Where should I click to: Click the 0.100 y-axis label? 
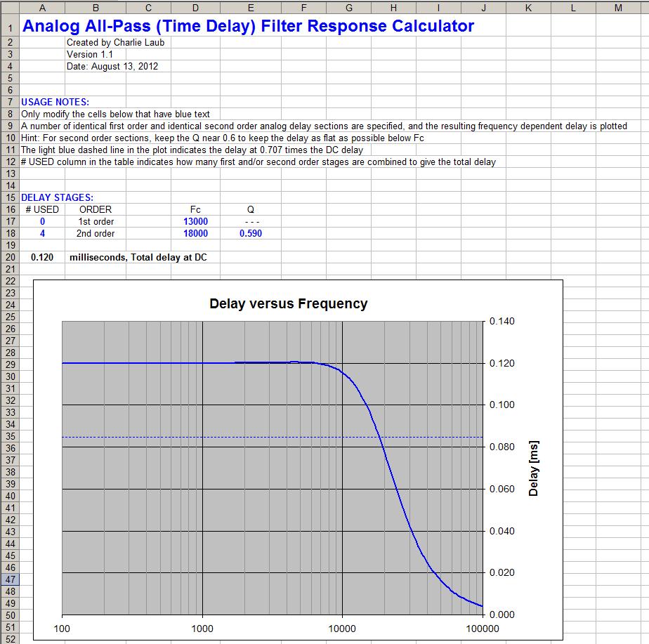502,405
